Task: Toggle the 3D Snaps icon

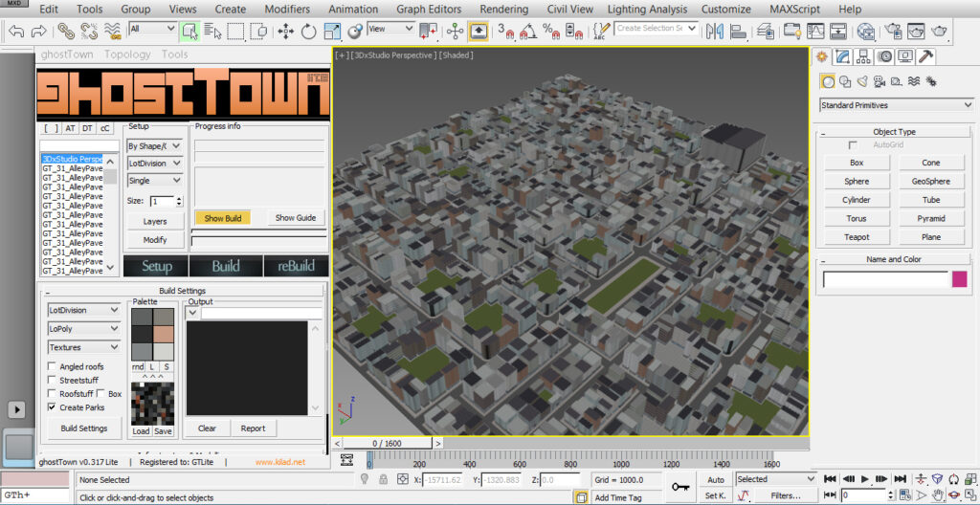Action: click(505, 31)
